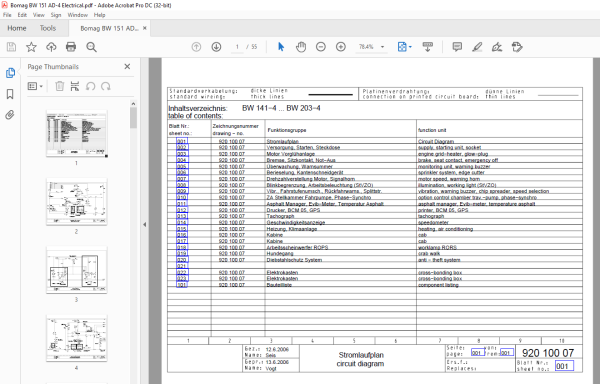Click the 'Stromlaufplan circuit diagram' title block text

(360, 360)
